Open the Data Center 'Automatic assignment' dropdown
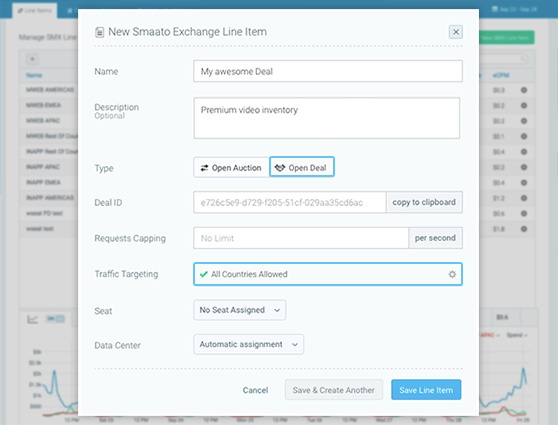Viewport: 558px width, 425px height. coord(248,344)
